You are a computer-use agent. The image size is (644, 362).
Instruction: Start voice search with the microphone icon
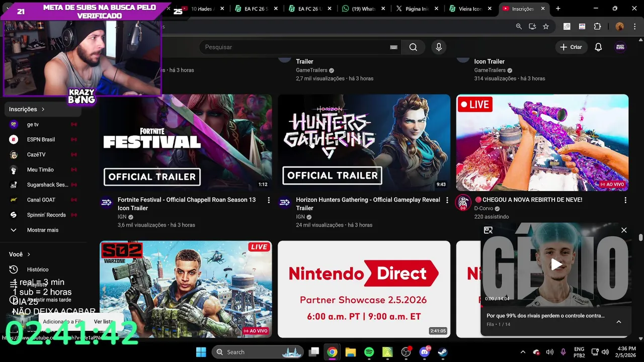[x=439, y=47]
